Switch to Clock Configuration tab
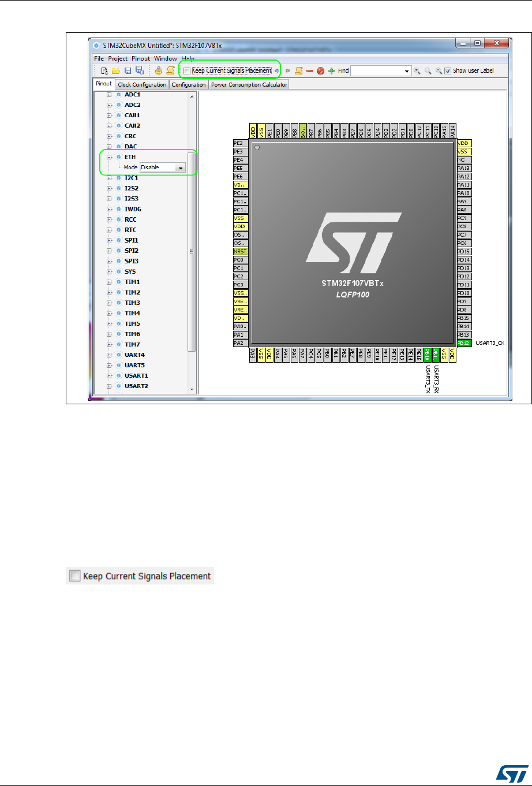532x786 pixels. pos(142,85)
